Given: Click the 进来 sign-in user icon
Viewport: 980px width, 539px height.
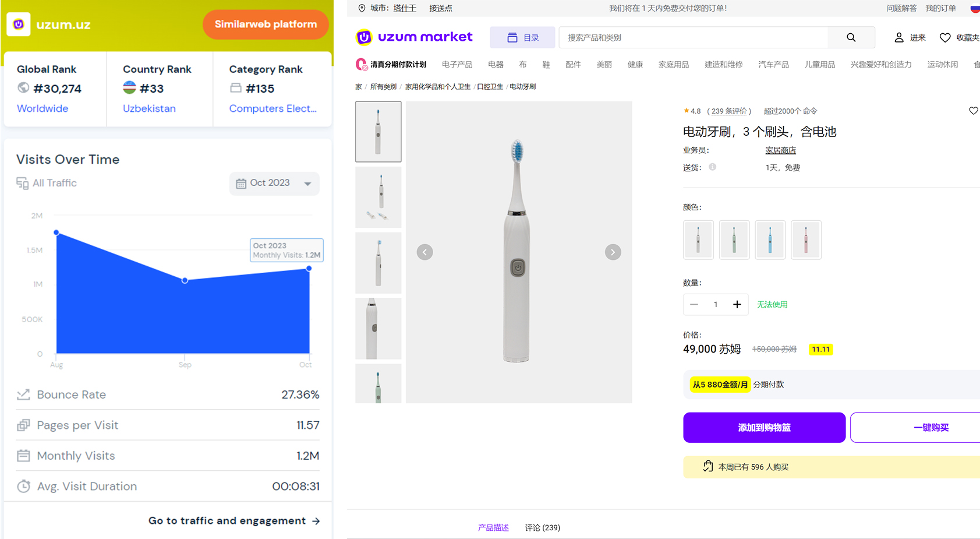Looking at the screenshot, I should tap(899, 37).
